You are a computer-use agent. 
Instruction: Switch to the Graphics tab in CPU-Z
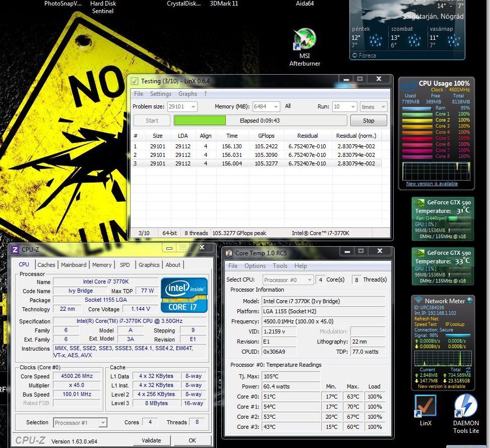click(149, 265)
